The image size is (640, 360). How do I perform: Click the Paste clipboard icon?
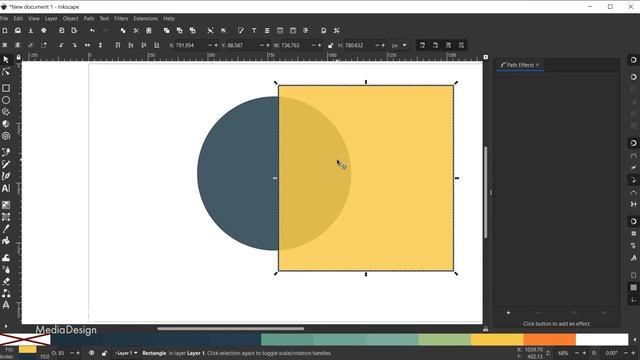click(149, 31)
